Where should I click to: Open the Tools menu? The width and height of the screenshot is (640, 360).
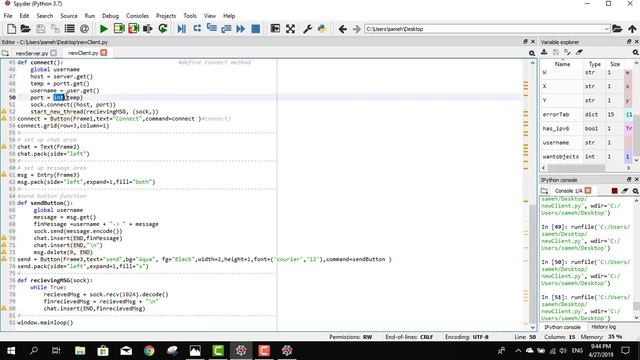click(x=190, y=16)
